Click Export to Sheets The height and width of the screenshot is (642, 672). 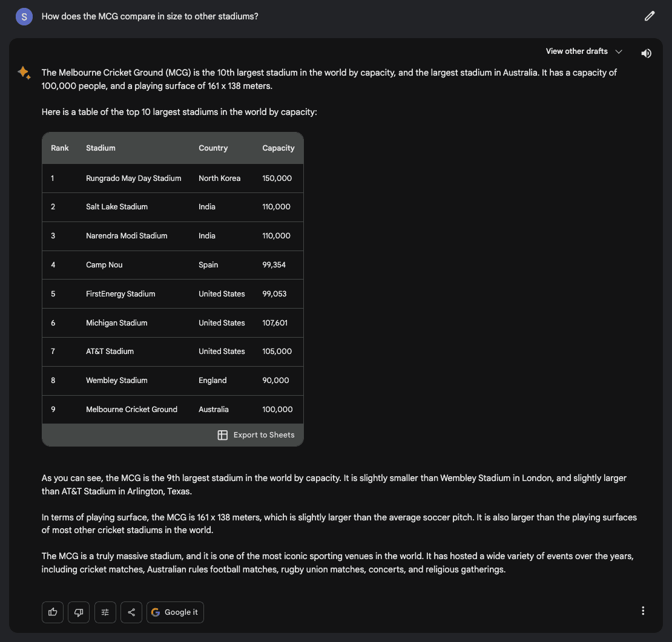pyautogui.click(x=256, y=435)
